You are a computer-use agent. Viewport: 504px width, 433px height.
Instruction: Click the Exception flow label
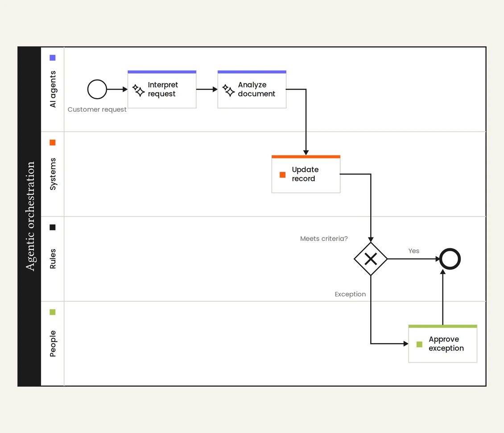[350, 294]
